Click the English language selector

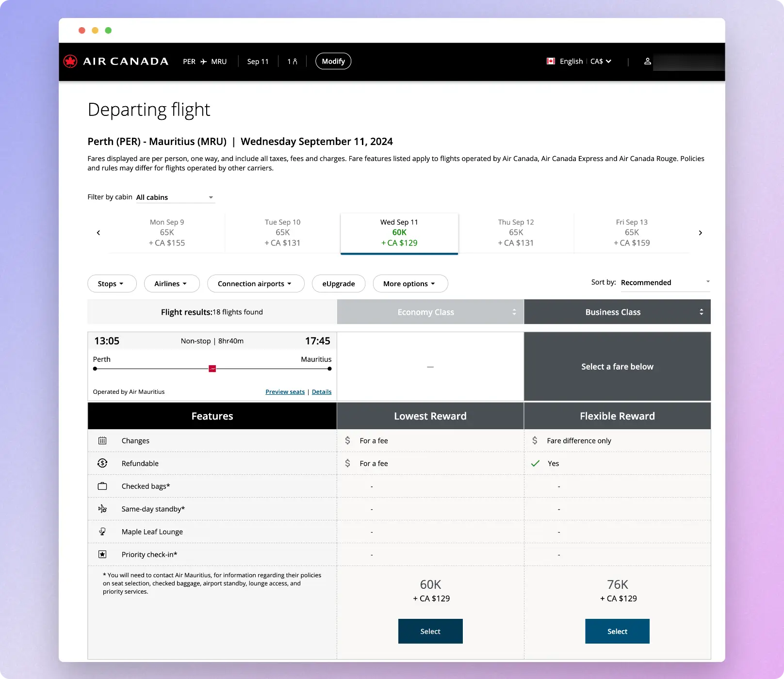pos(571,61)
